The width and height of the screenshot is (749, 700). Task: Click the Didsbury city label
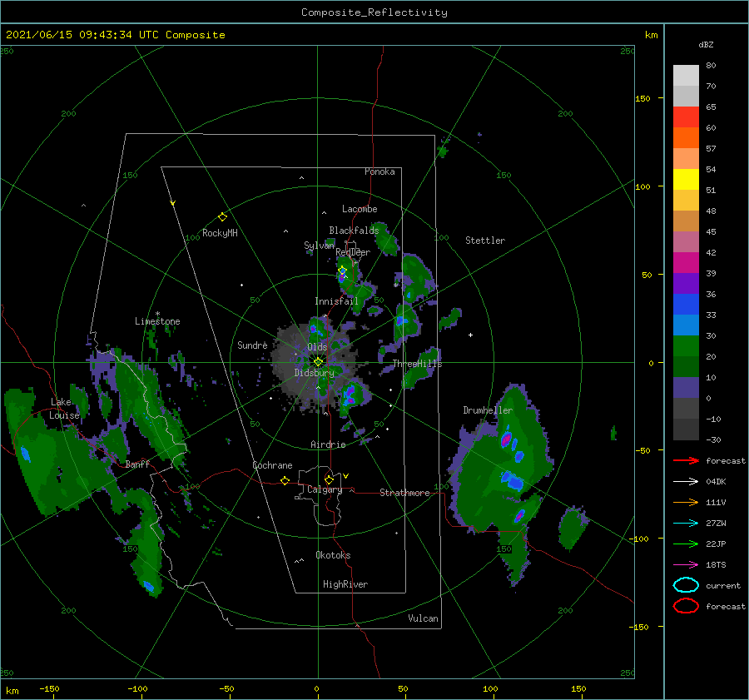pyautogui.click(x=314, y=373)
